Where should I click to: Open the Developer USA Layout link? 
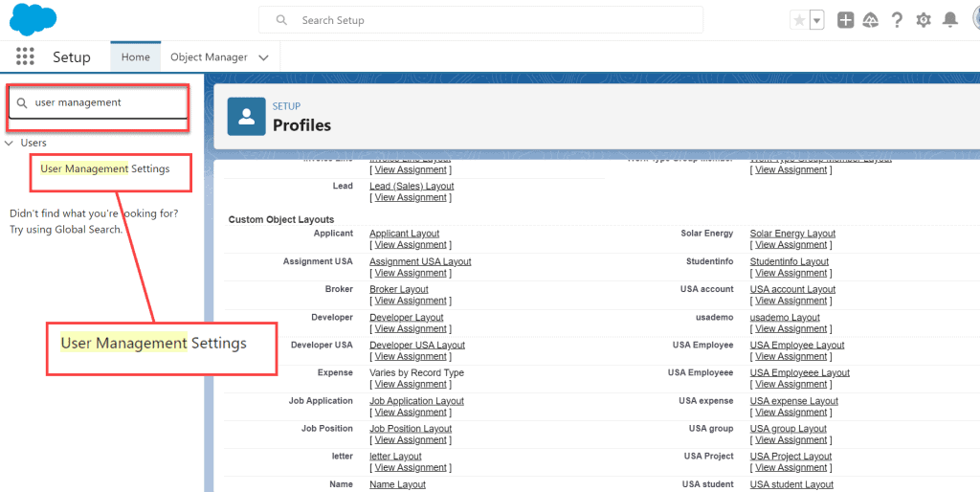[x=417, y=346]
